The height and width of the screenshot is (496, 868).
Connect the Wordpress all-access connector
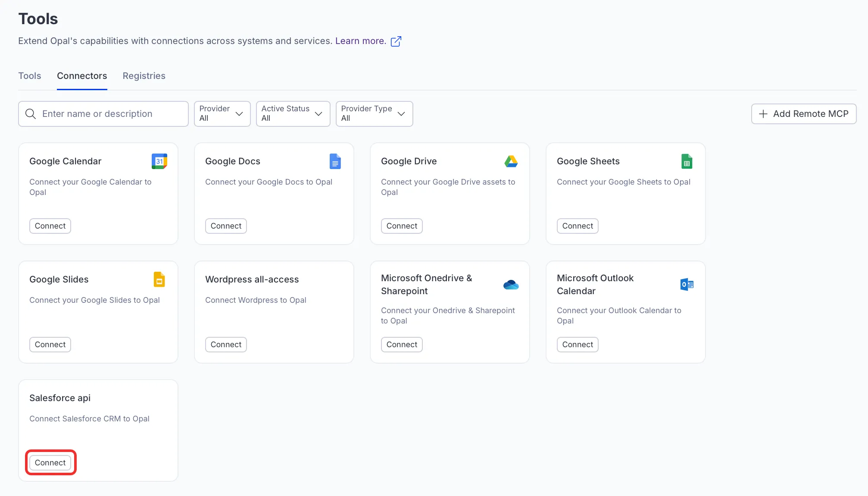pos(226,345)
